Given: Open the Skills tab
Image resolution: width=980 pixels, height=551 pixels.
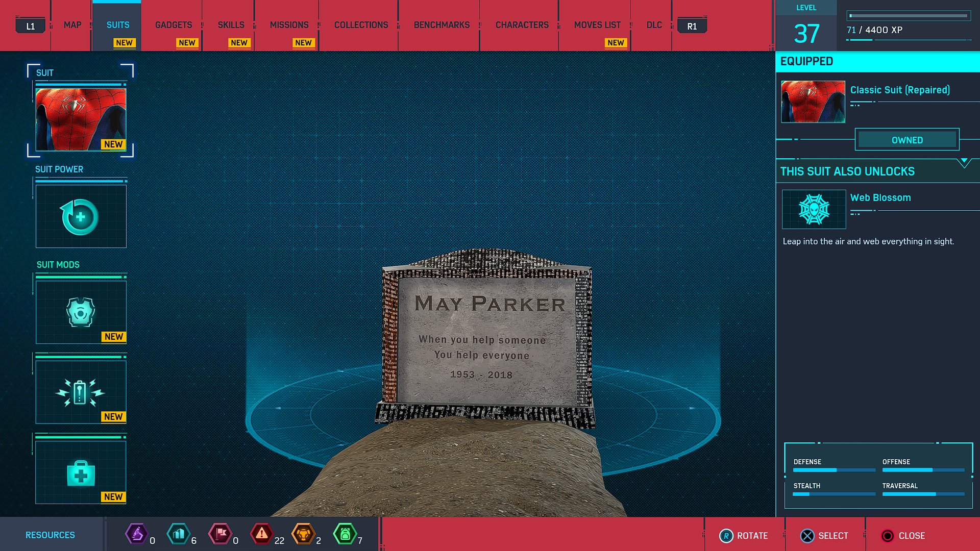Looking at the screenshot, I should pyautogui.click(x=231, y=25).
